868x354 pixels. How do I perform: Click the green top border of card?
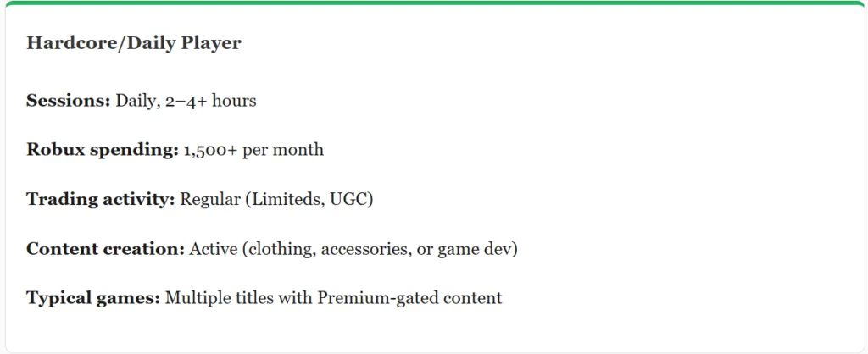434,3
